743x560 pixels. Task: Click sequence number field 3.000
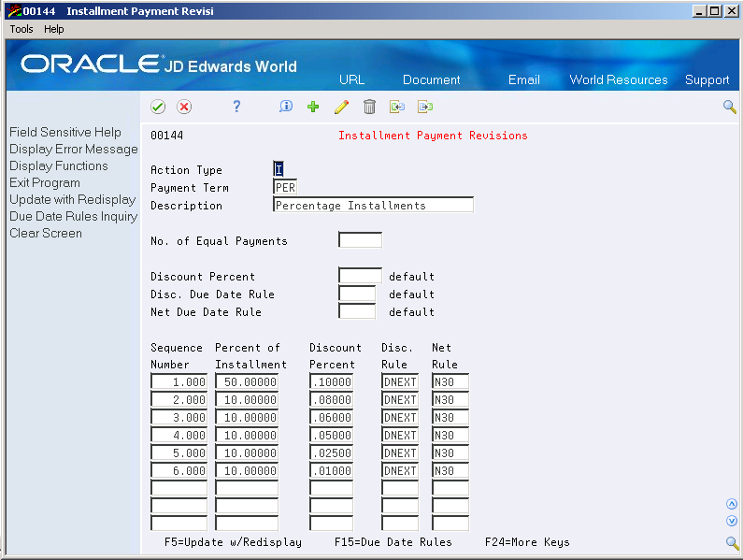[x=179, y=417]
